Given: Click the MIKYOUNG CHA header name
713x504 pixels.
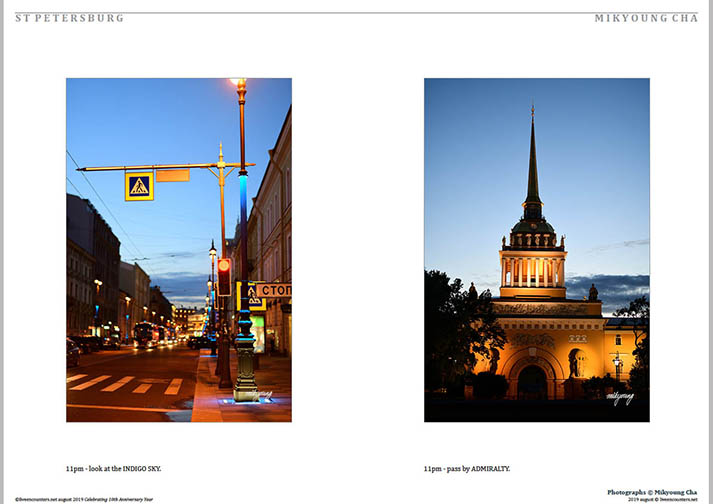Looking at the screenshot, I should pyautogui.click(x=646, y=18).
